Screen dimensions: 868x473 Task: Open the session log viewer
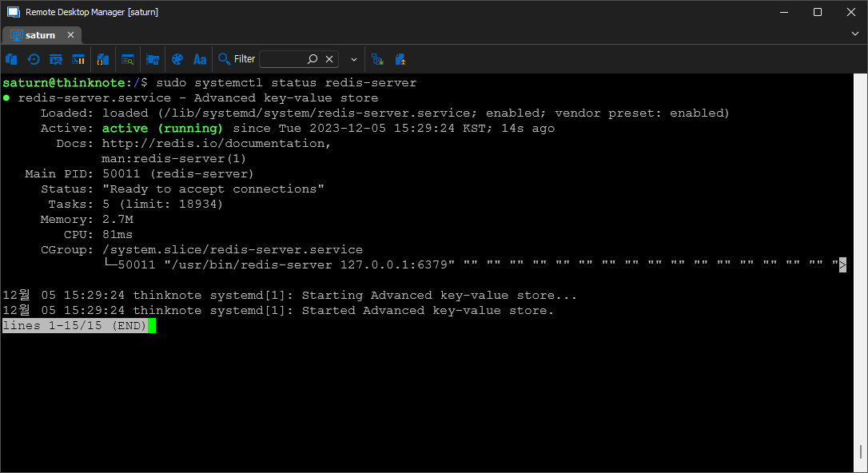(x=128, y=59)
